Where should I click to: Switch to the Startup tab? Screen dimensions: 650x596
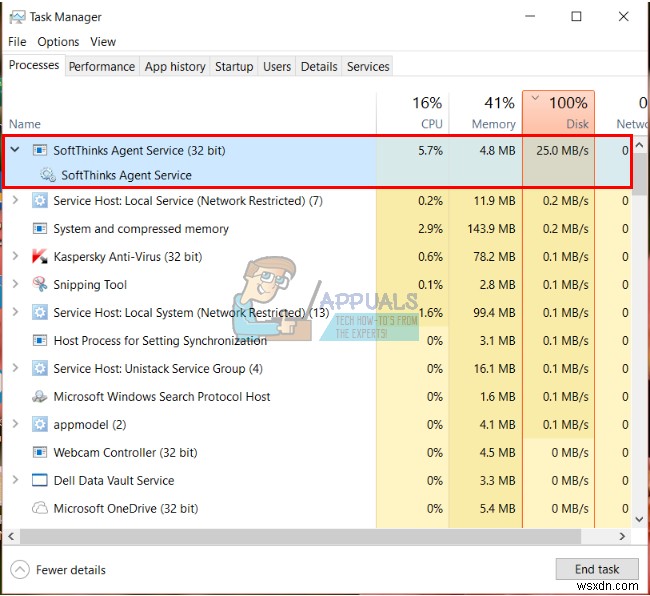coord(234,66)
